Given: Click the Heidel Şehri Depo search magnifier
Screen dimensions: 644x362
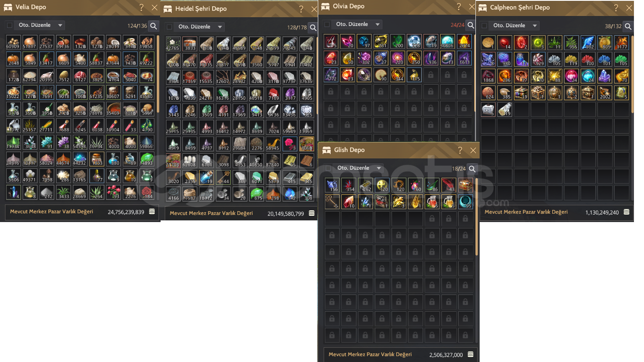Looking at the screenshot, I should click(313, 28).
